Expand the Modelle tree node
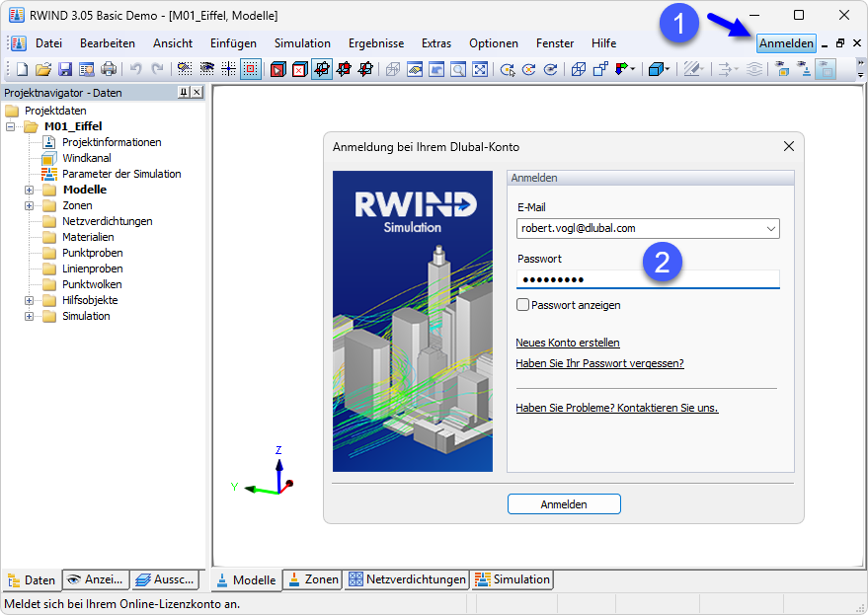 [x=29, y=190]
